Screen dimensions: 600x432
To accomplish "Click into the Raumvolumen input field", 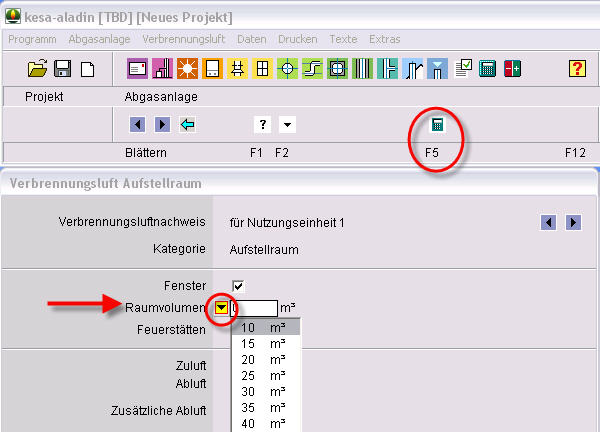I will point(255,307).
